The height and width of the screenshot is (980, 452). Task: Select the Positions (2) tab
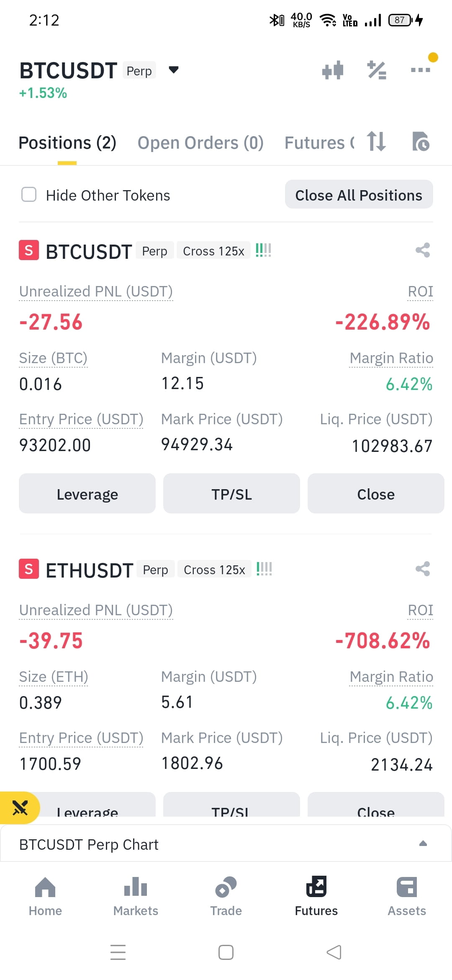tap(67, 143)
